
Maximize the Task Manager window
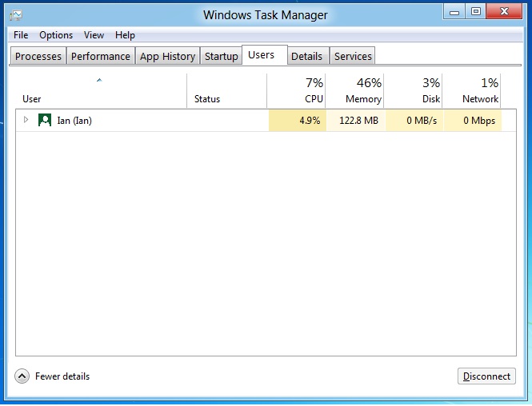(x=476, y=11)
